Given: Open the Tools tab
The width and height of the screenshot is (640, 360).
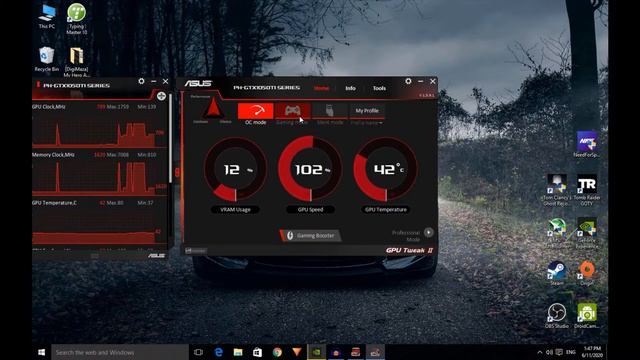Looking at the screenshot, I should tap(379, 88).
